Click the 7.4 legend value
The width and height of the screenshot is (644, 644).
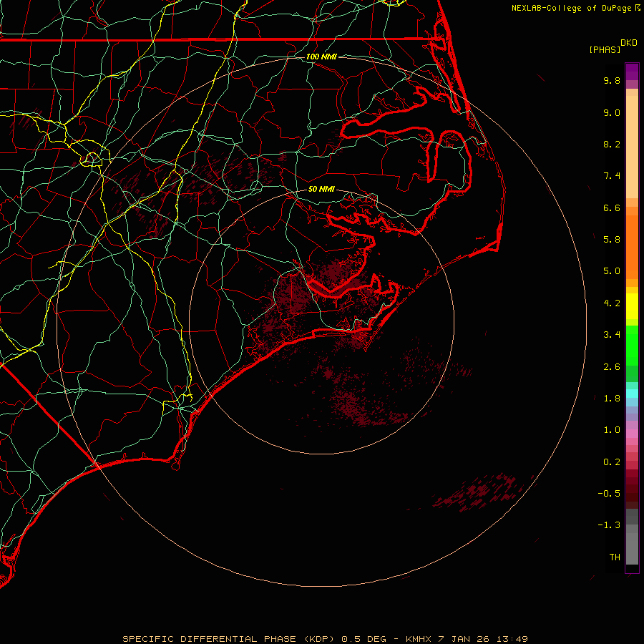coord(612,176)
